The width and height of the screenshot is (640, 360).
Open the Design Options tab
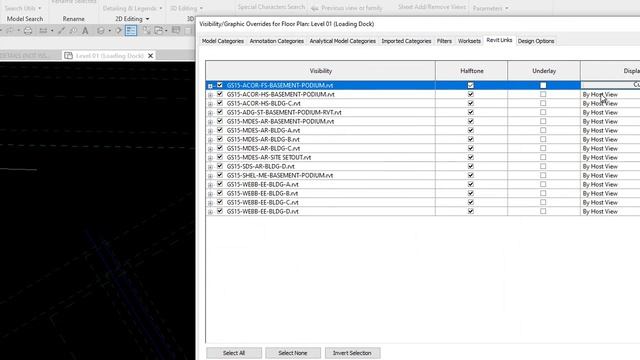536,41
